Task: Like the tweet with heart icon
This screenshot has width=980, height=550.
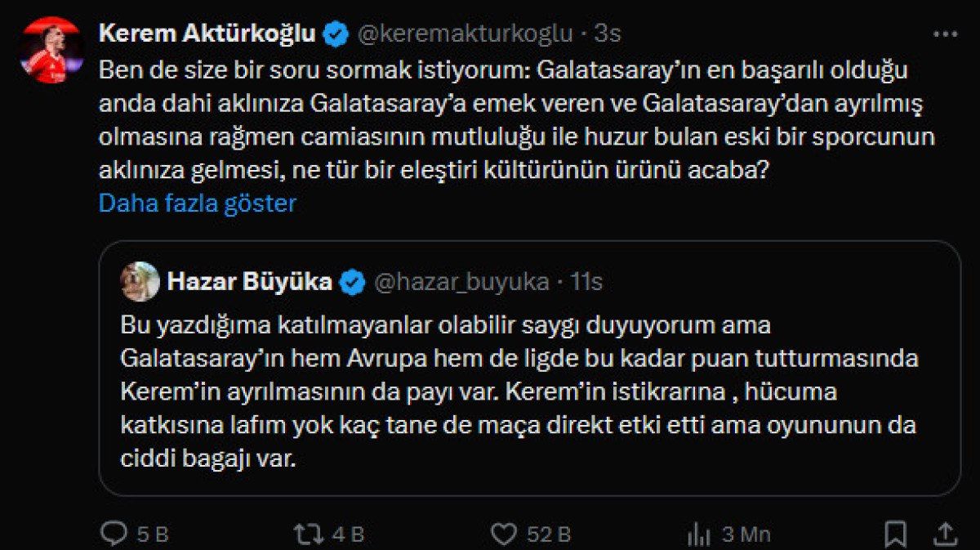Action: 504,534
